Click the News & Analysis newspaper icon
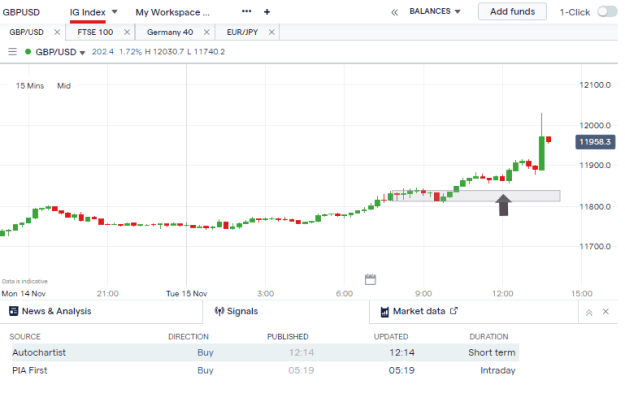 point(14,311)
